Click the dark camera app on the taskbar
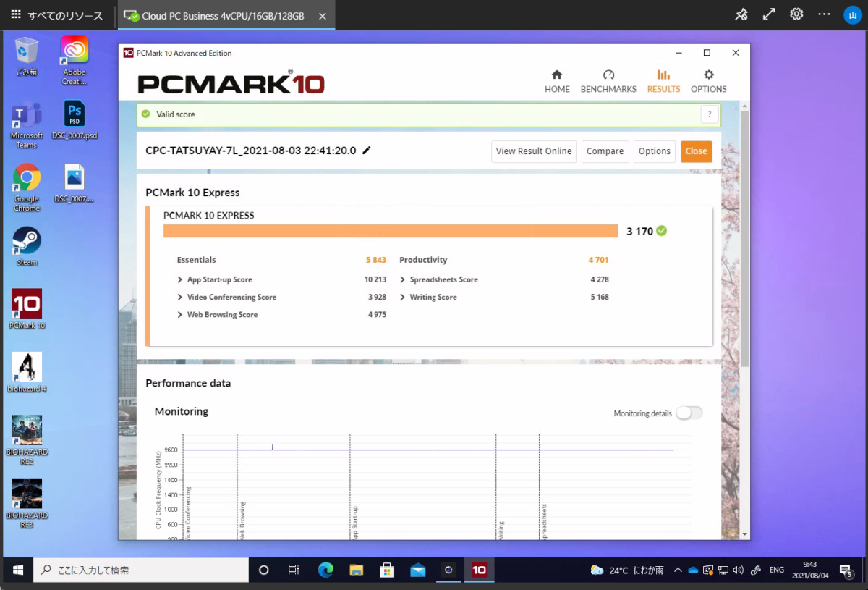The width and height of the screenshot is (868, 590). pyautogui.click(x=448, y=570)
